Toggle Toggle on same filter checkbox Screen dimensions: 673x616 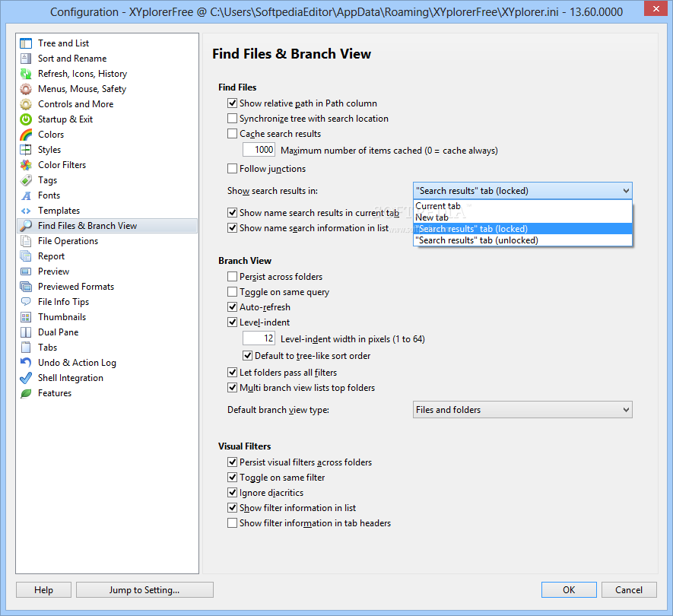click(x=232, y=478)
